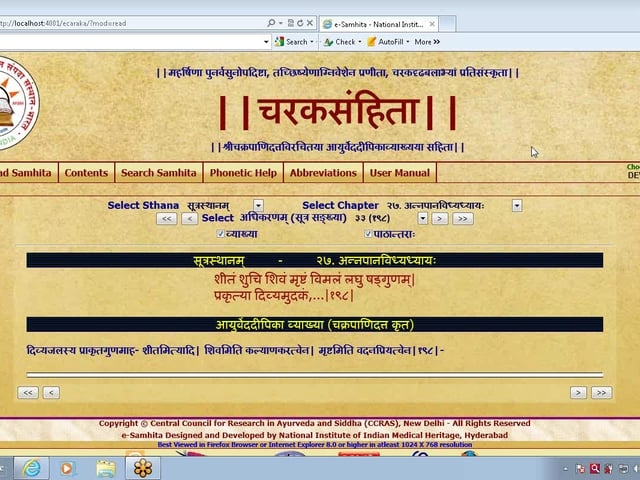
Task: Click the AutoFill toolbar button
Action: tap(385, 42)
